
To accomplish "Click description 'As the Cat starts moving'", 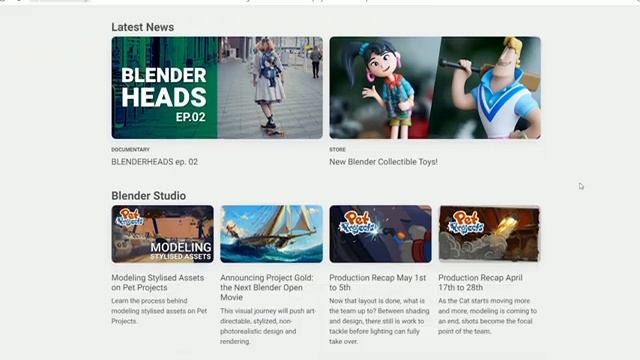I will click(x=488, y=316).
